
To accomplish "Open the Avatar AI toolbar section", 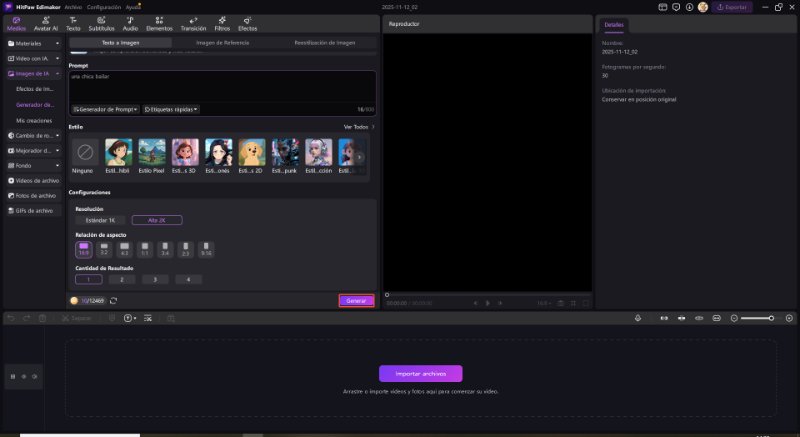I will (45, 24).
